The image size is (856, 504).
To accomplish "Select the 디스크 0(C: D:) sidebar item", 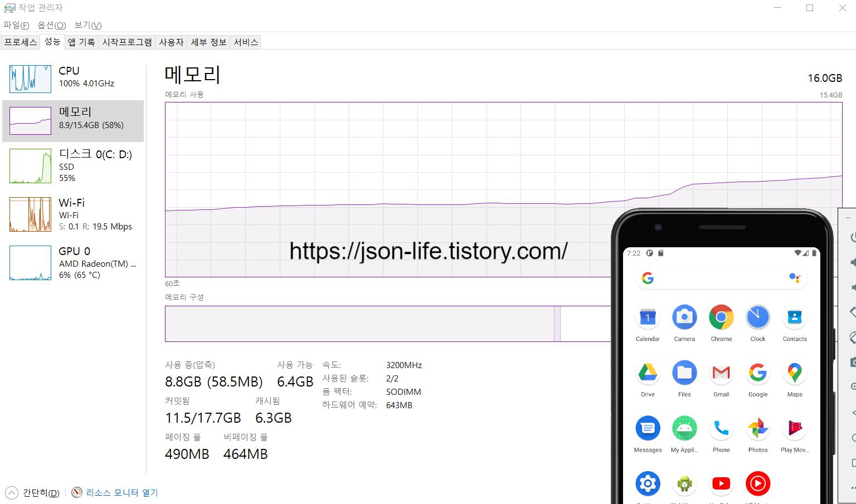I will click(x=73, y=165).
